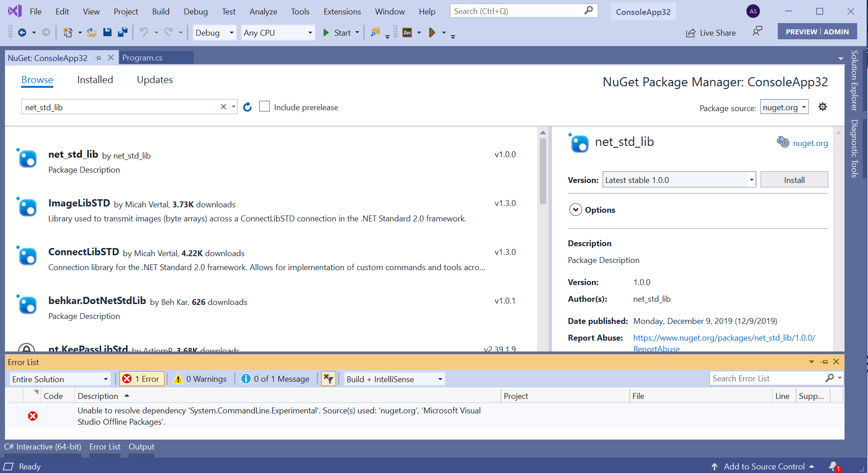Click the Application Insights 'Am' icon
Viewport: 868px width, 473px height.
point(407,33)
